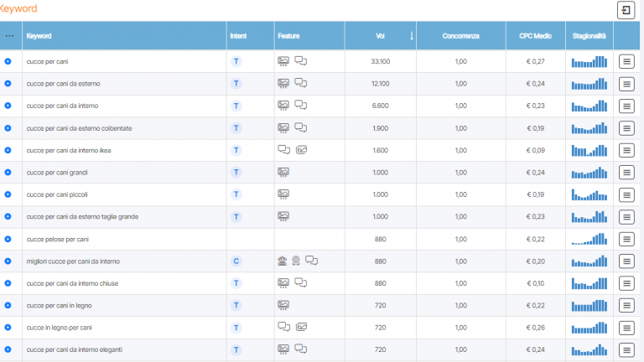Open the three-dots column options in header
Image resolution: width=644 pixels, height=362 pixels.
[9, 36]
